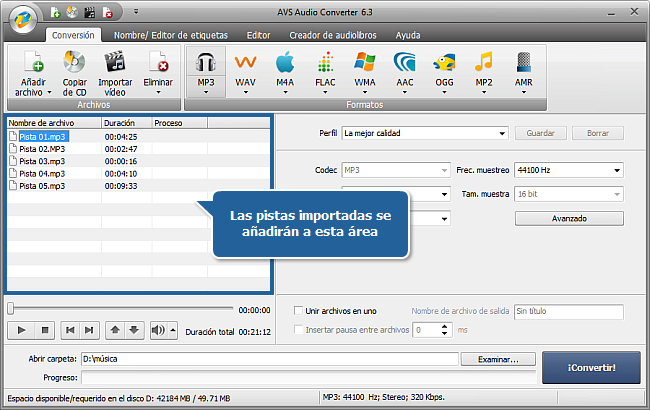The height and width of the screenshot is (410, 650).
Task: Open the Eliminar dropdown arrow
Action: pos(157,92)
